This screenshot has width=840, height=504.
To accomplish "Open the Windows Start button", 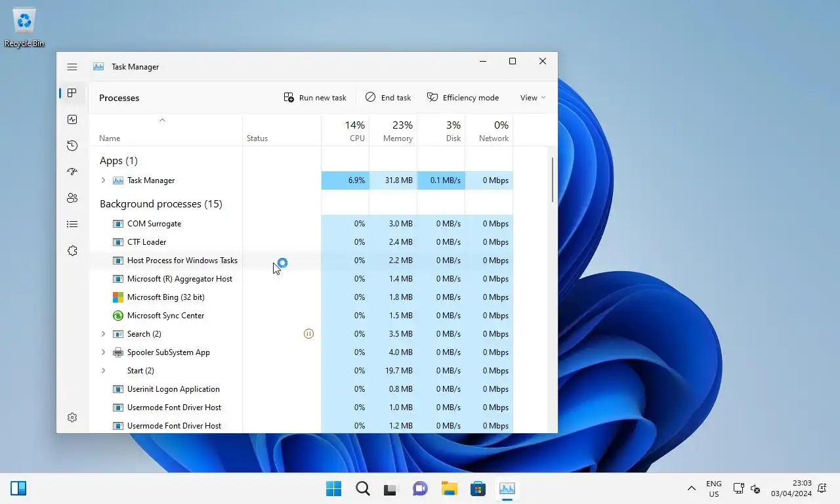I will point(334,489).
